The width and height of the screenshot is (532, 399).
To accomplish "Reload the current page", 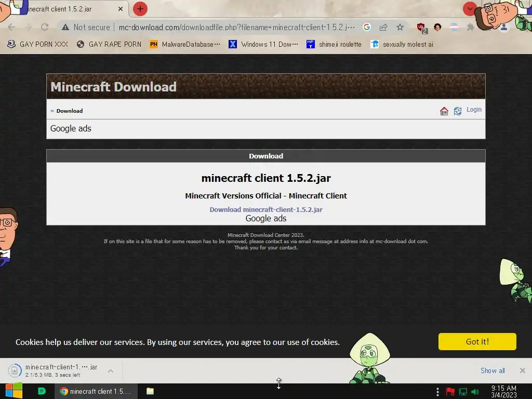I will click(x=45, y=27).
